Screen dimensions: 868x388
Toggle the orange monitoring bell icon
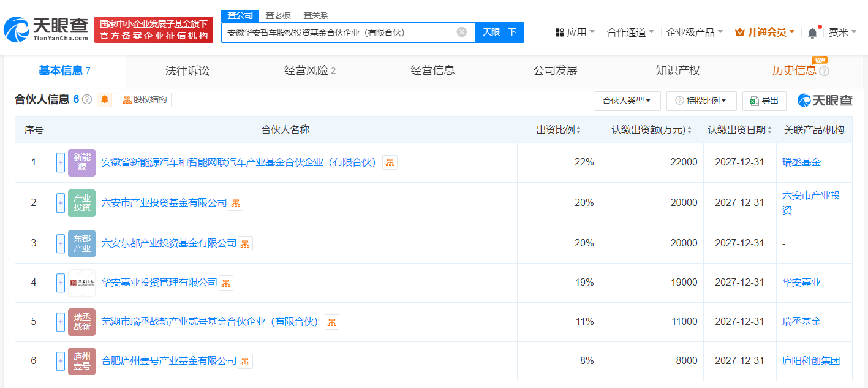(105, 99)
